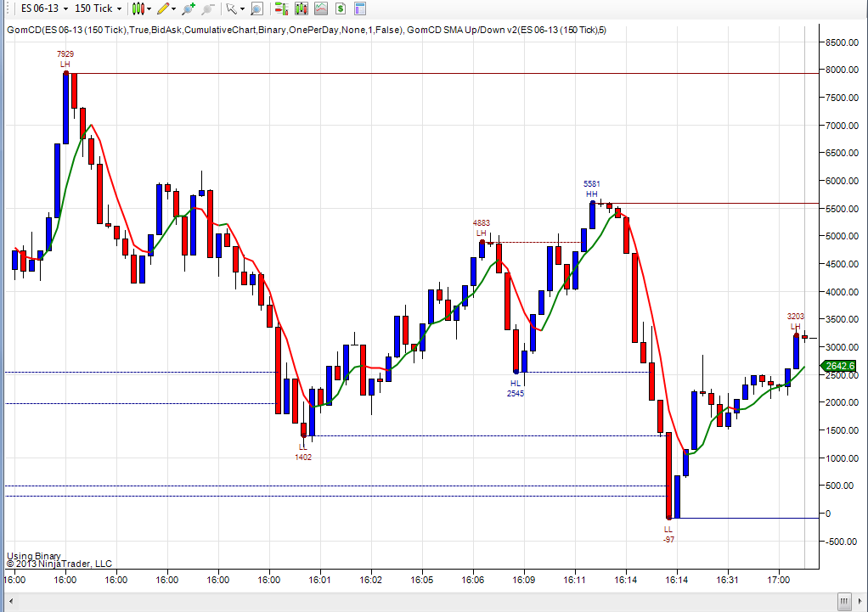Click the 3203 LH swing label
The height and width of the screenshot is (612, 868).
pyautogui.click(x=796, y=321)
